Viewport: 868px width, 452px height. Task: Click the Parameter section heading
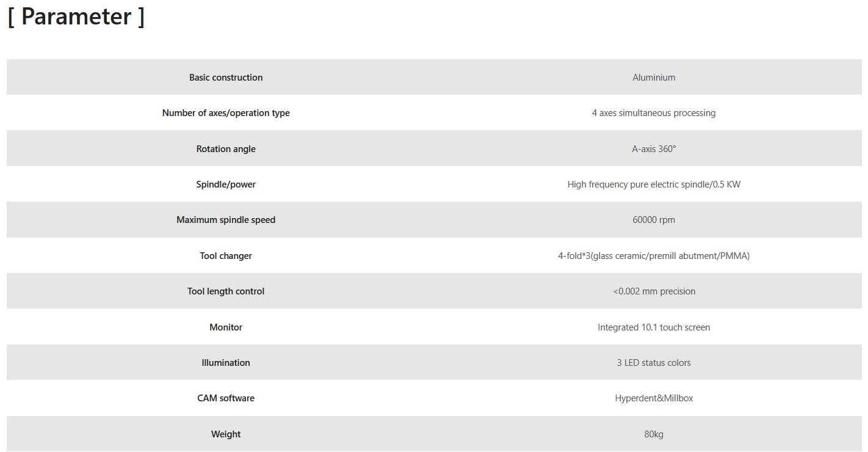(76, 16)
